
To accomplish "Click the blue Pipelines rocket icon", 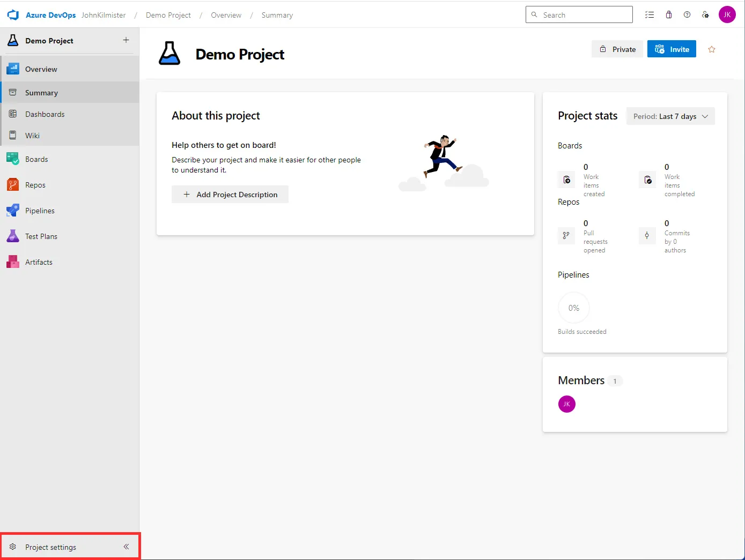I will click(13, 210).
